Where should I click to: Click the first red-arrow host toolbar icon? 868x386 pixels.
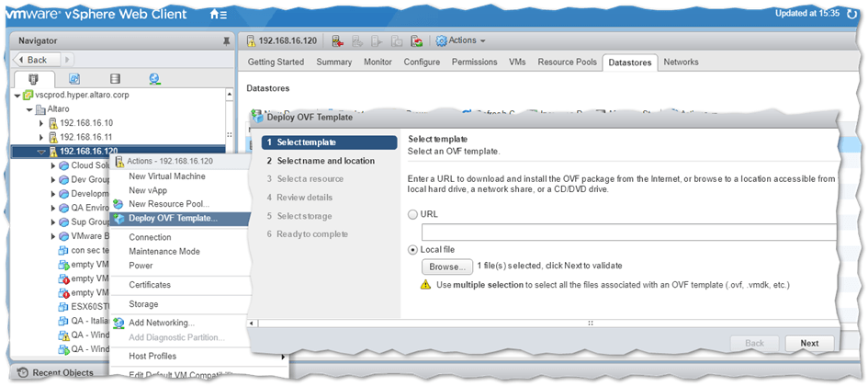337,41
